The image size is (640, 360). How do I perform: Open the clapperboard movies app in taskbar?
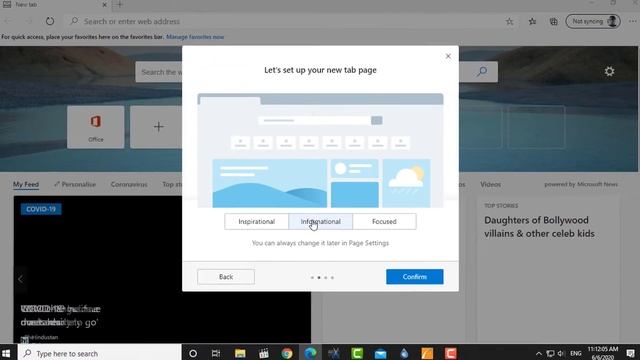click(x=264, y=353)
